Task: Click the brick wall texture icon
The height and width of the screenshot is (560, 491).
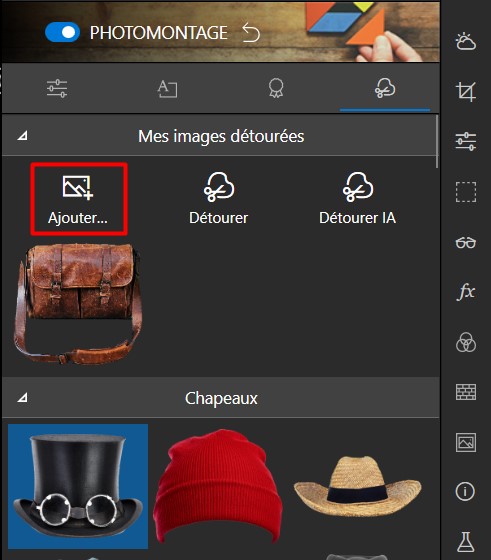Action: [466, 392]
